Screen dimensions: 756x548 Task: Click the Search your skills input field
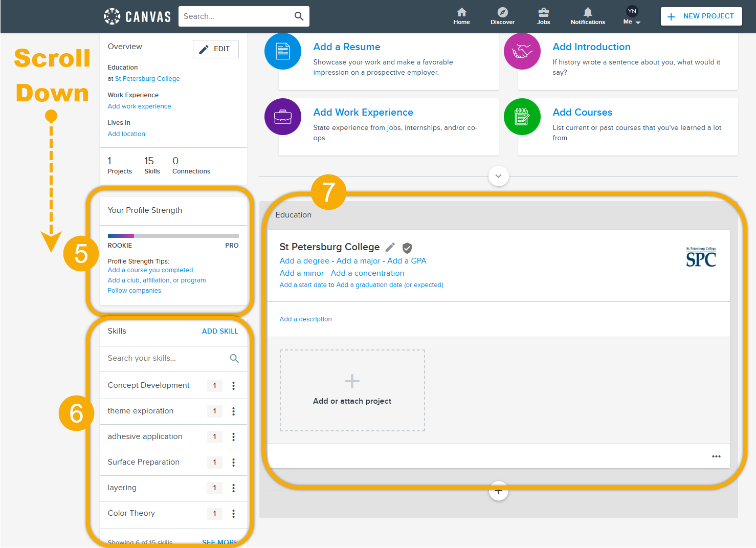click(x=164, y=359)
